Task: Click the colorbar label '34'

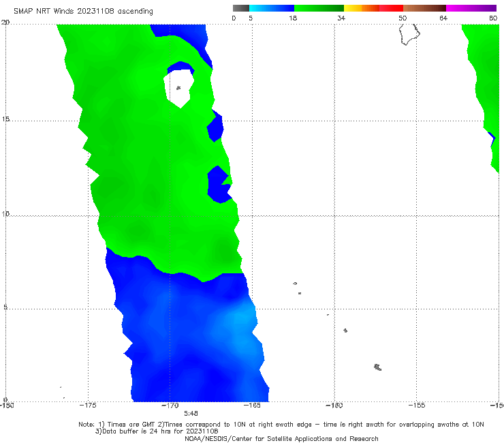Action: pos(341,18)
